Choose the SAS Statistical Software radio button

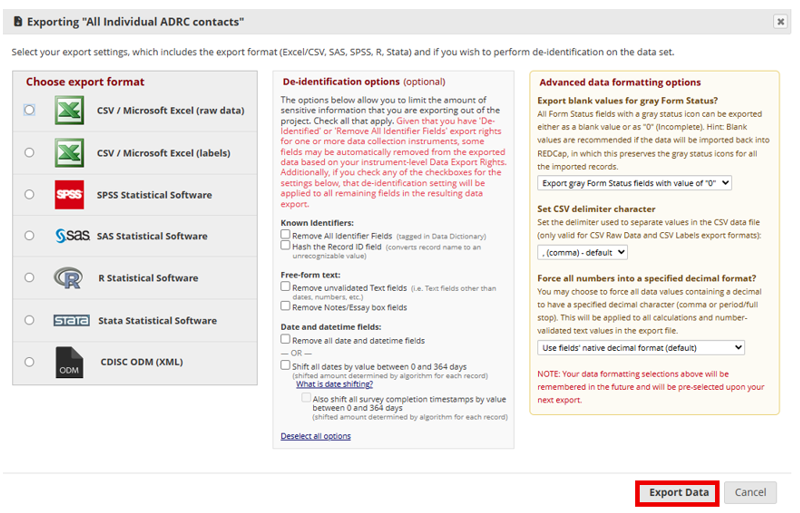pos(30,235)
